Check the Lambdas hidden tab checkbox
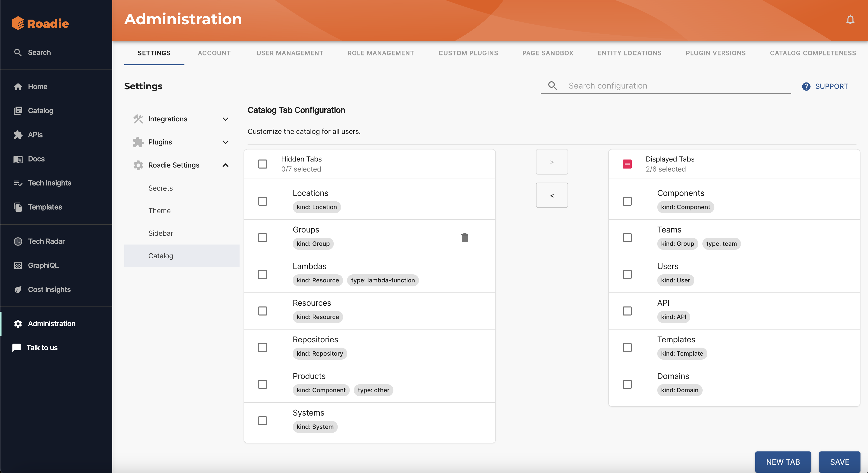This screenshot has height=473, width=868. 263,274
